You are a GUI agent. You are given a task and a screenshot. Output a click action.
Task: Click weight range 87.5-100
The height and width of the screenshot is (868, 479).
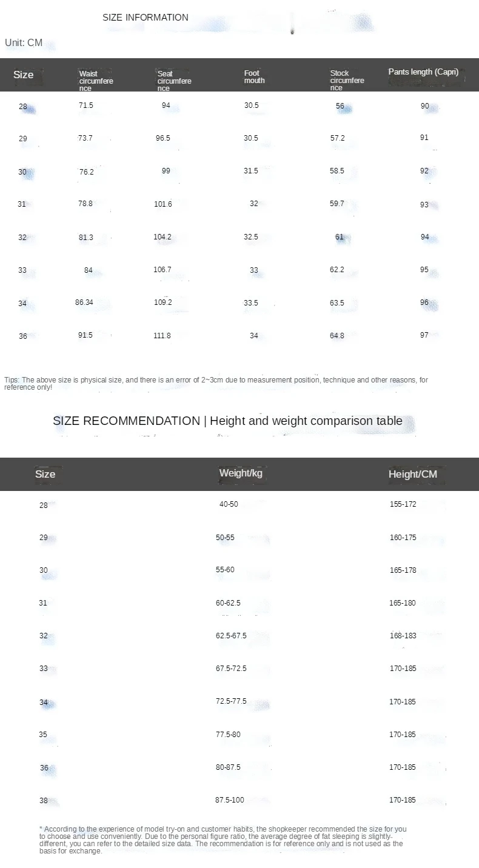tap(230, 800)
